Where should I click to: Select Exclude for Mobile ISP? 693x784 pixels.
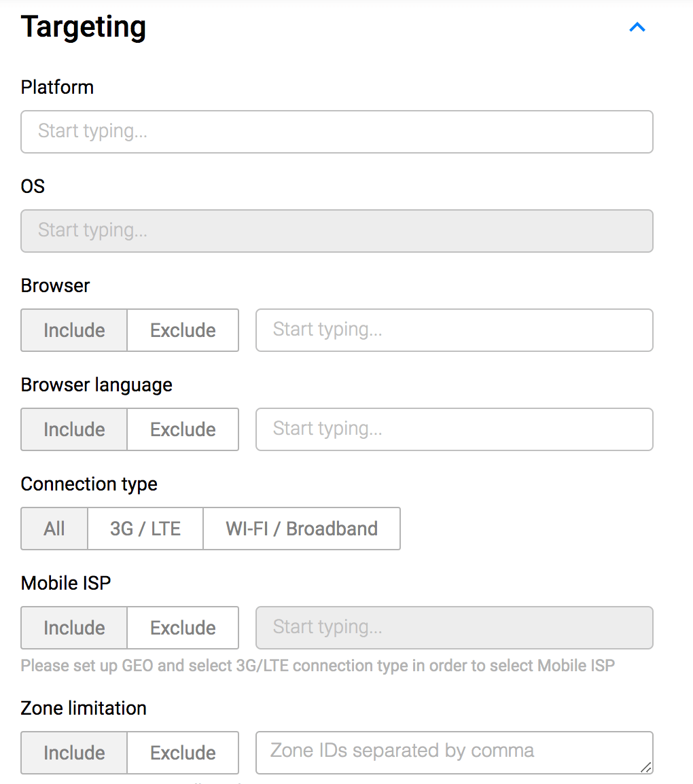[x=183, y=628]
